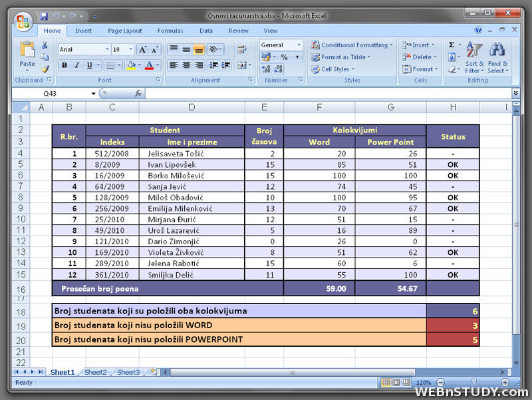Viewport: 532px width, 400px height.
Task: Click the Cut scissors icon
Action: pos(45,45)
